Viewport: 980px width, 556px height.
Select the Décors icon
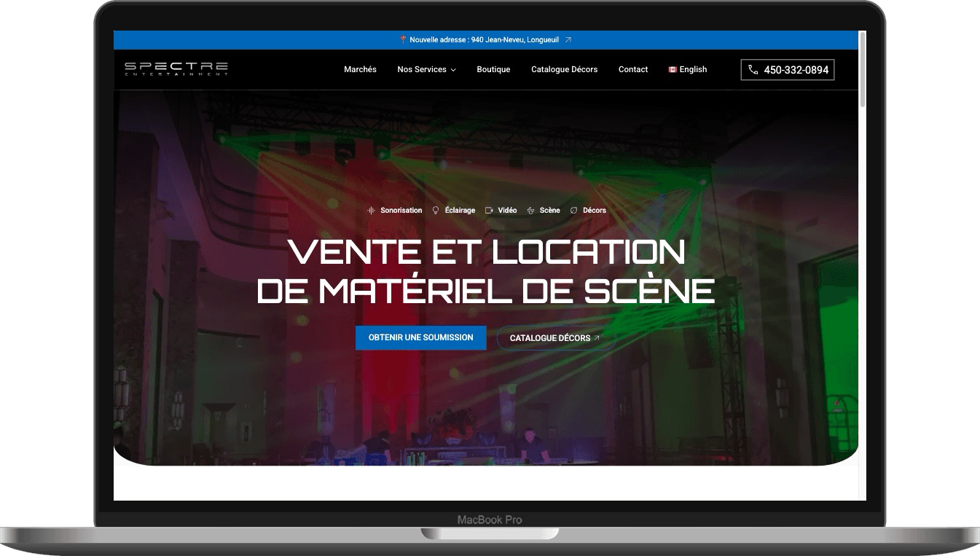(573, 210)
